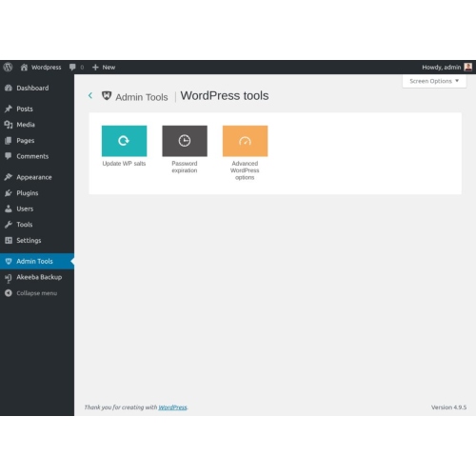Open Media in the sidebar
Viewport: 476px width, 476px height.
[37, 125]
